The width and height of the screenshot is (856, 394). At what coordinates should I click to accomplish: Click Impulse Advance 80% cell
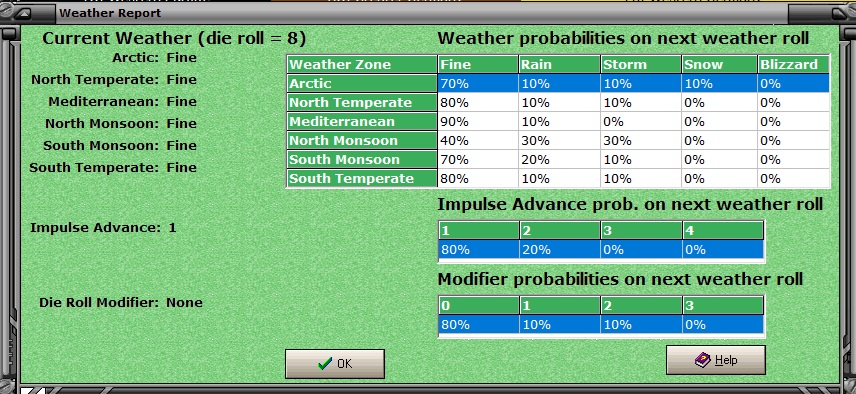point(478,249)
